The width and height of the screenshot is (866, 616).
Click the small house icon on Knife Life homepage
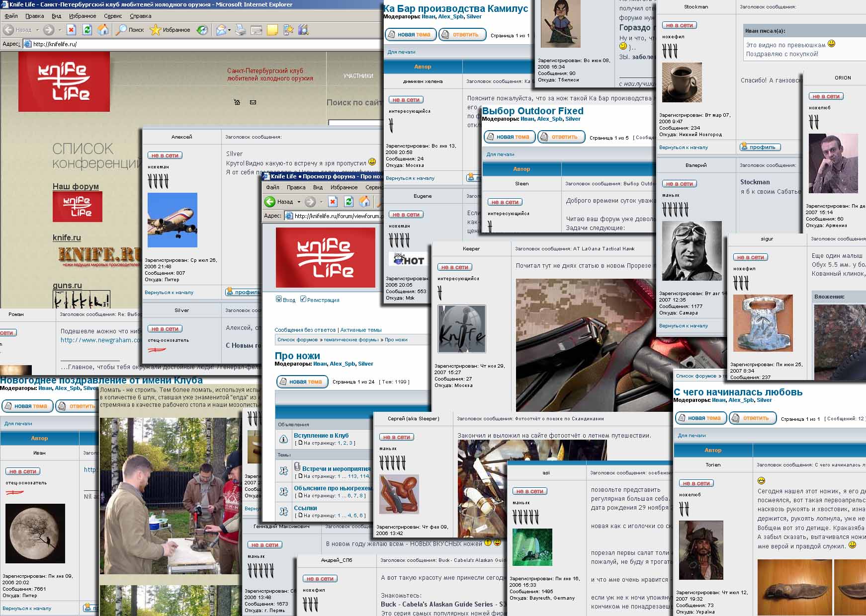click(237, 102)
